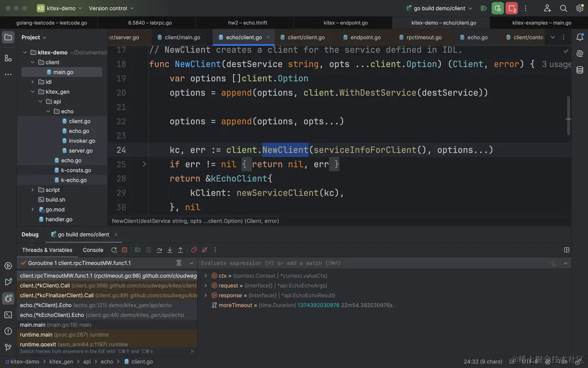Click Step Out in debug toolbar
The height and width of the screenshot is (368, 588).
[181, 250]
